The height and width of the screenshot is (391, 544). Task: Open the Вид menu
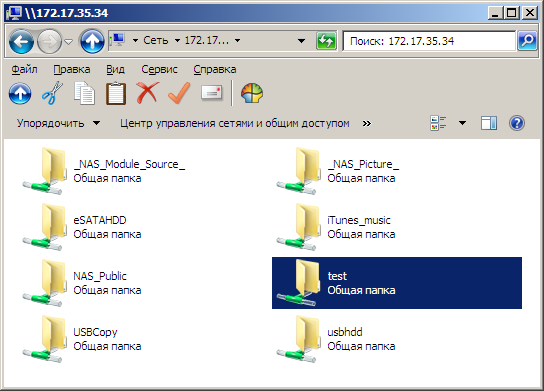(115, 69)
